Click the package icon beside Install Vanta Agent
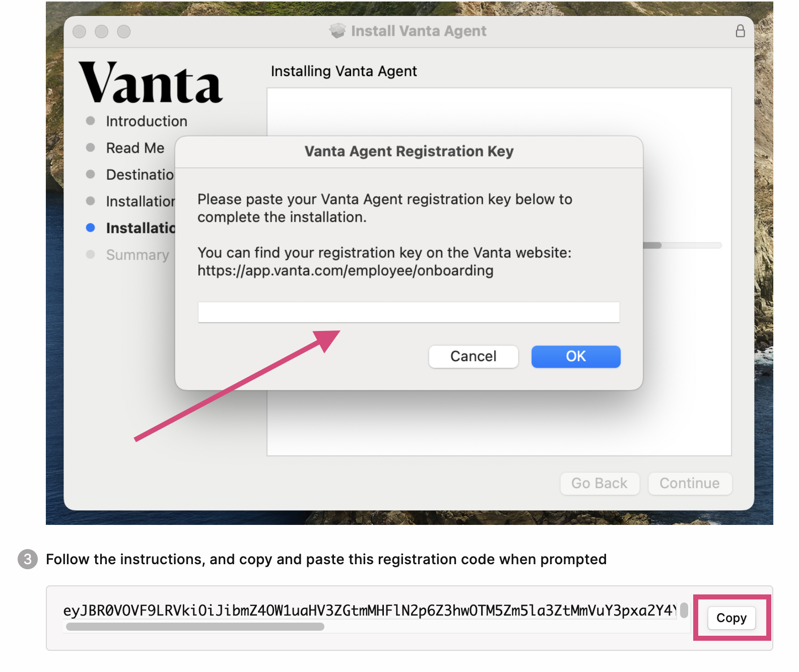This screenshot has width=799, height=672. click(x=338, y=31)
